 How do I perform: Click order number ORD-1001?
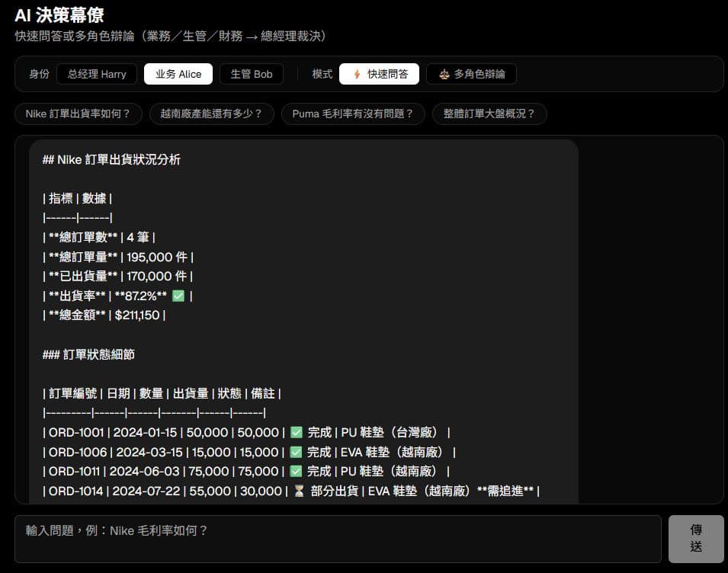click(76, 433)
